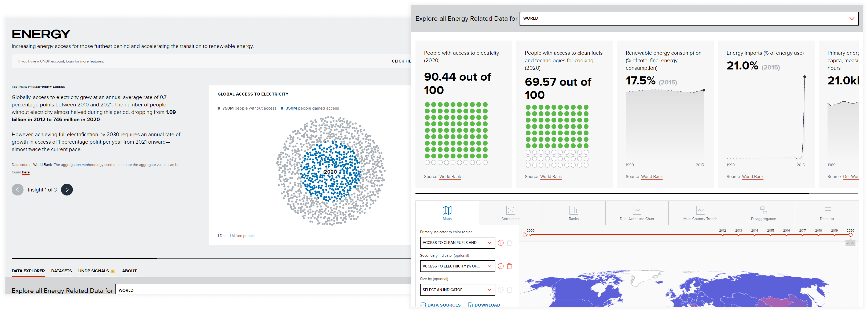Click the Ranks bar chart icon
Image resolution: width=868 pixels, height=312 pixels.
coord(574,210)
